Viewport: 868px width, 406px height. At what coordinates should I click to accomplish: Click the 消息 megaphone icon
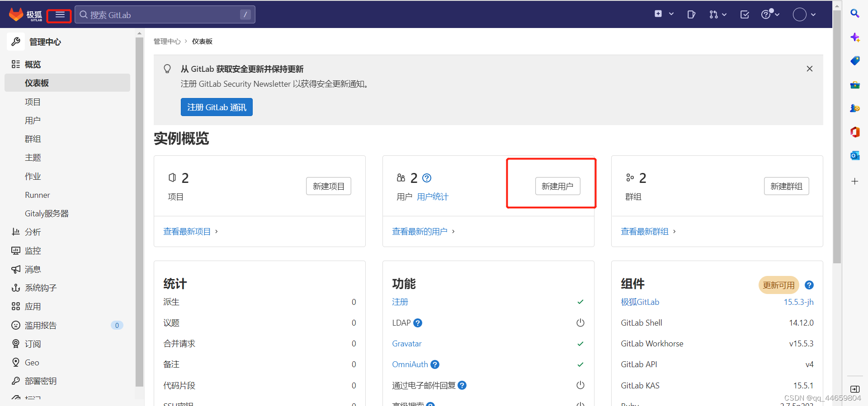point(16,269)
